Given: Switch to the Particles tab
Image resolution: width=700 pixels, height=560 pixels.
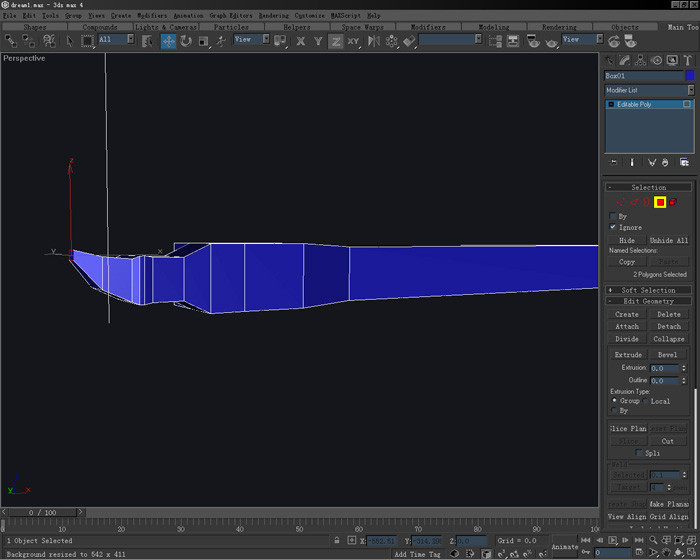Looking at the screenshot, I should pos(231,27).
